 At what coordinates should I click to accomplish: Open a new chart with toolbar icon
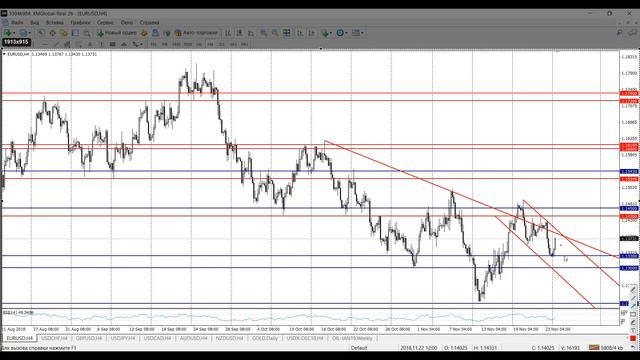click(7, 33)
